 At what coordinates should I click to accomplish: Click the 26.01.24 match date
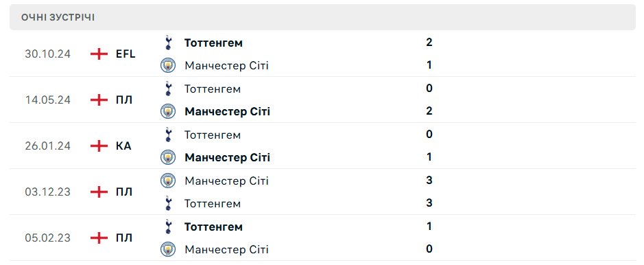point(47,146)
